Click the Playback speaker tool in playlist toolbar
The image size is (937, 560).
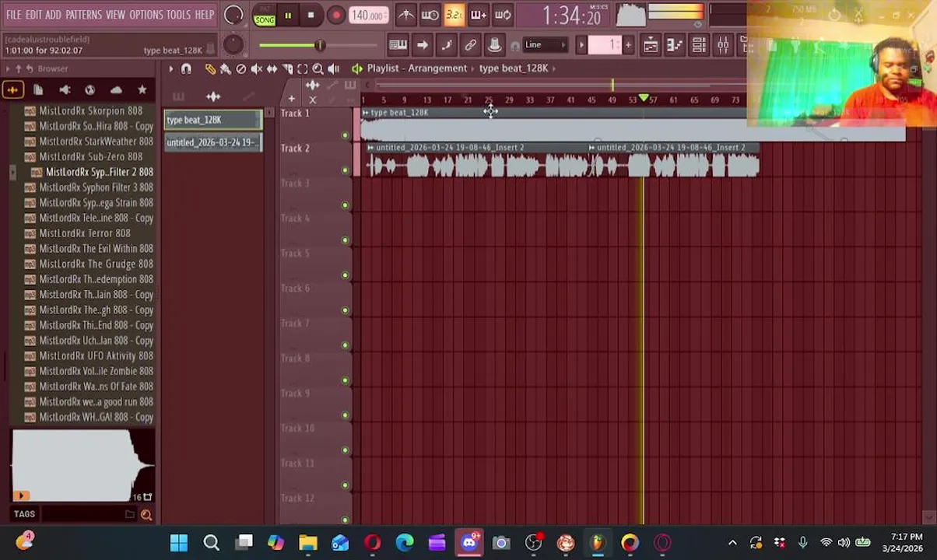[x=333, y=68]
